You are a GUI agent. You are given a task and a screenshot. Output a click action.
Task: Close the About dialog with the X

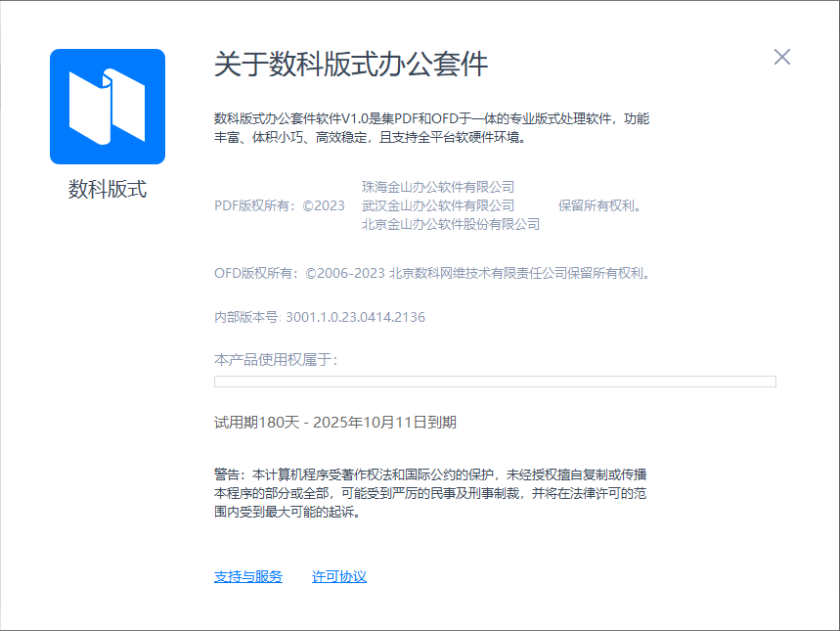(x=781, y=57)
